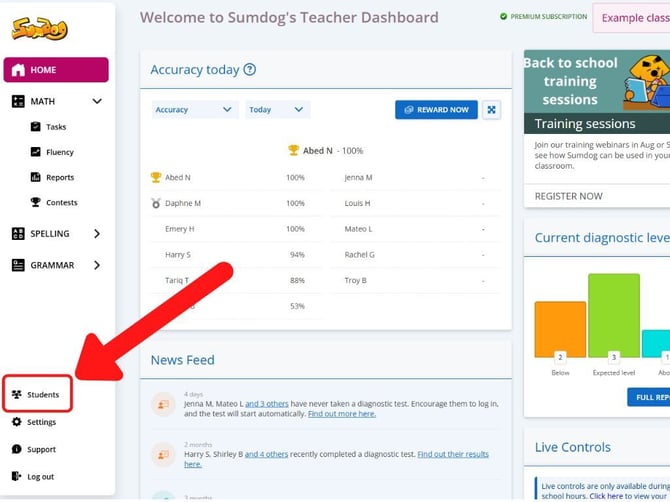Click the Reports bar-chart icon

pyautogui.click(x=35, y=177)
